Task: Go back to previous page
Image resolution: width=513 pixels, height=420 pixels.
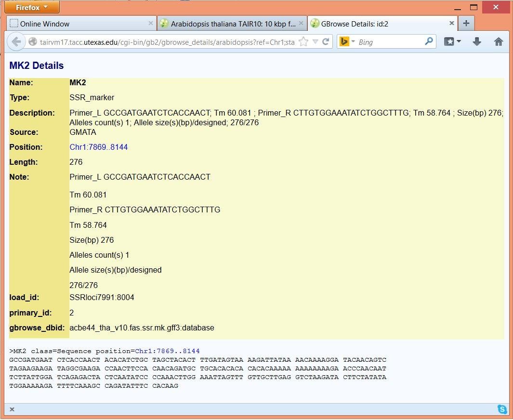Action: [x=16, y=42]
